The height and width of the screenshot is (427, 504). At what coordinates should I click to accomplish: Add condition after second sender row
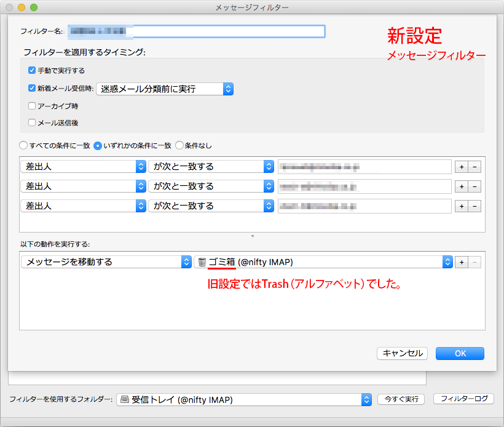tap(461, 186)
